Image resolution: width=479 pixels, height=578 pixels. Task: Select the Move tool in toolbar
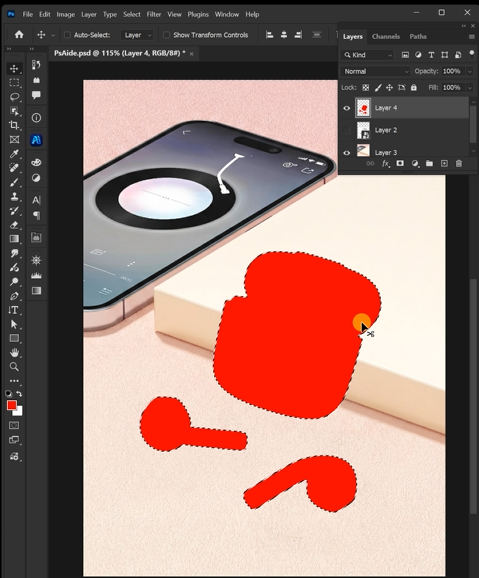tap(14, 69)
